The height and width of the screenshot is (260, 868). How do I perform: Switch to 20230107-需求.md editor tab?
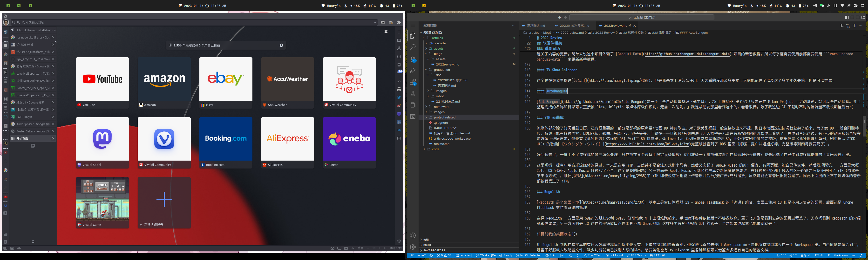pos(574,26)
